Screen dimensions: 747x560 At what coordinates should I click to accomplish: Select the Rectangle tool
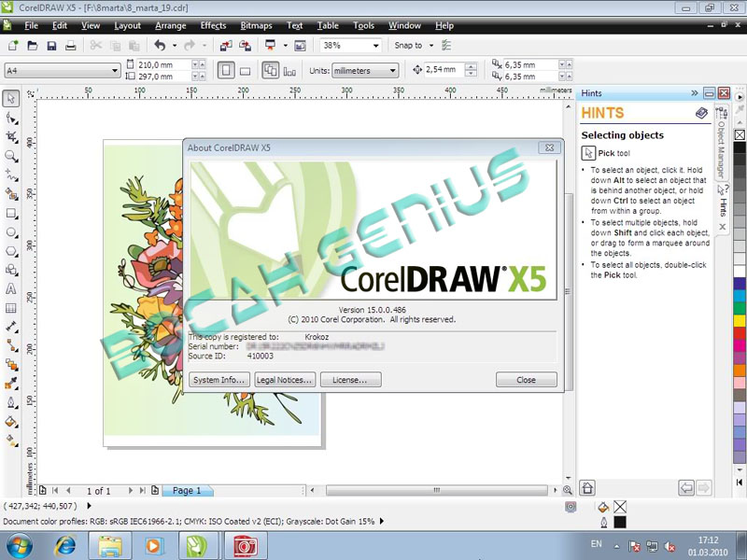[11, 212]
